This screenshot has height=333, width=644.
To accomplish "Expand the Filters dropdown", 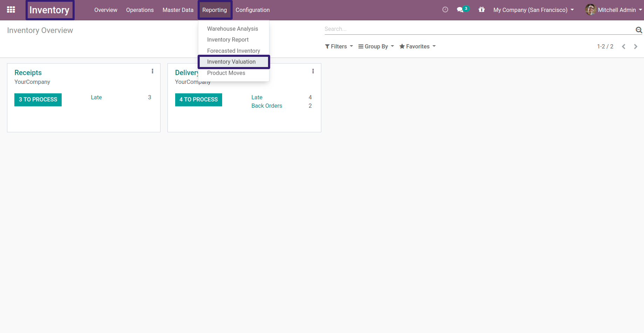I will coord(339,46).
